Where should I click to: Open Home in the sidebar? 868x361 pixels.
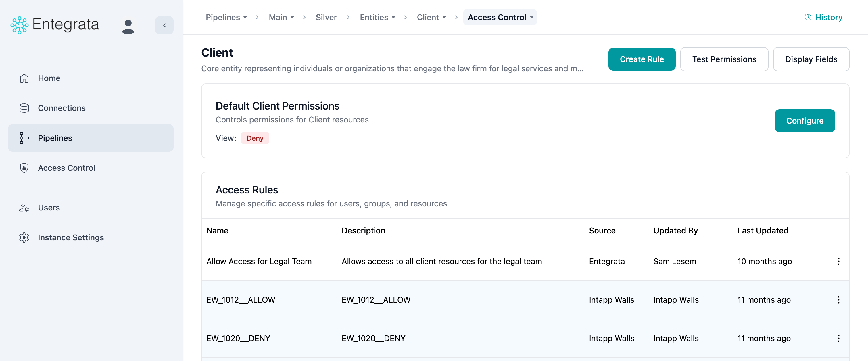[x=91, y=78]
